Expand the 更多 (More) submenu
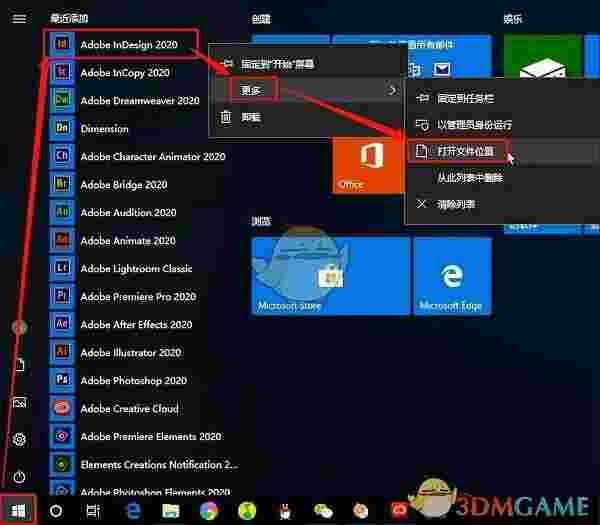The height and width of the screenshot is (525, 600). click(x=308, y=90)
